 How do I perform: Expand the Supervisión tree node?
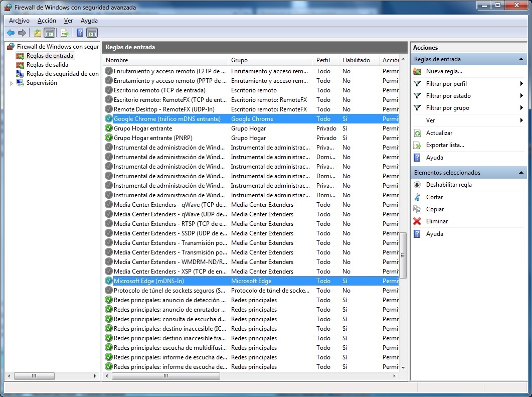12,83
